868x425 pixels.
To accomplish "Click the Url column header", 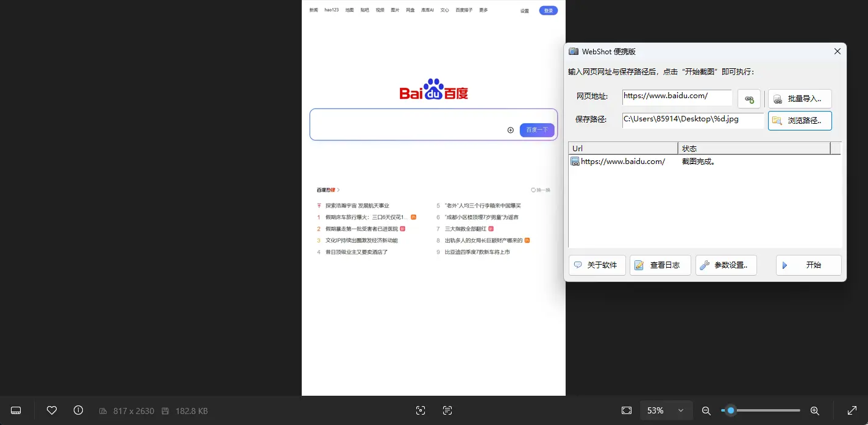I will (623, 148).
